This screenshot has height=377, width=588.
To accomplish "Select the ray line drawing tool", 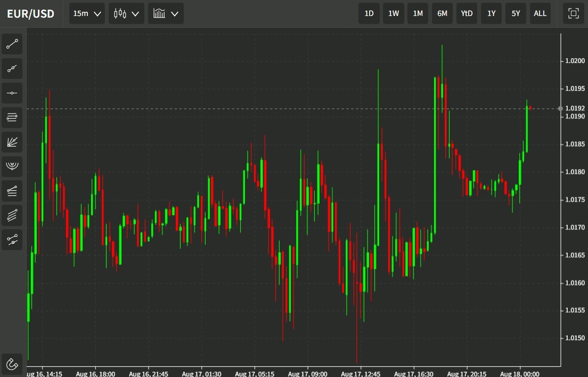I will [12, 69].
